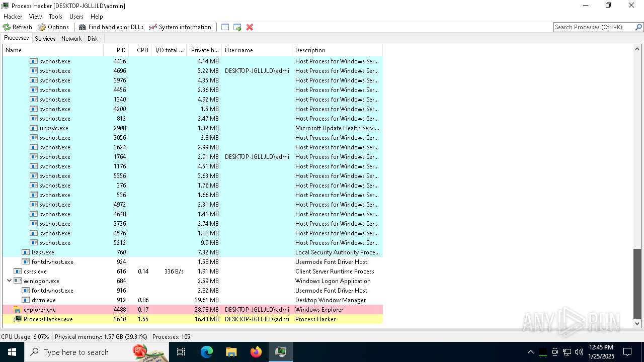Viewport: 644px width, 362px height.
Task: Open System information window
Action: pos(180,27)
